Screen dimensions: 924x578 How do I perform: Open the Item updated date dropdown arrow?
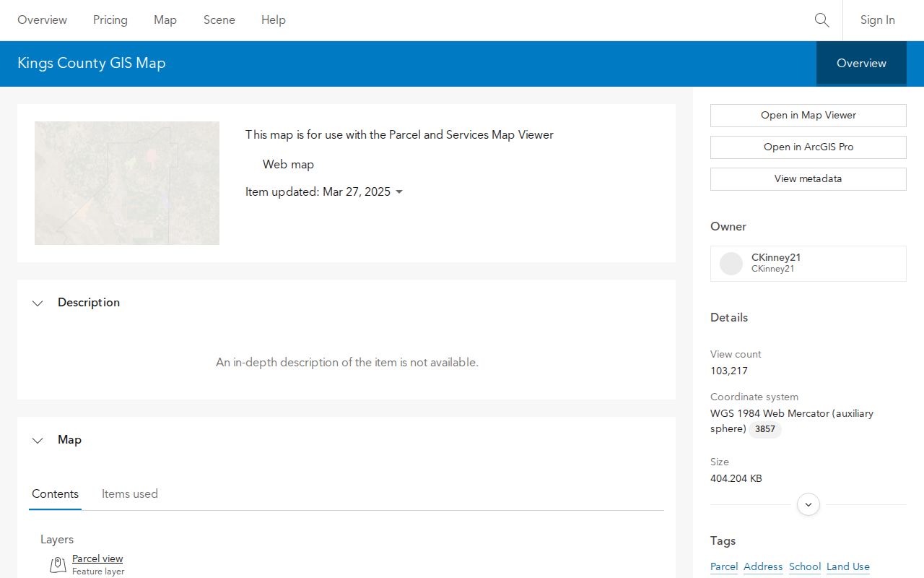tap(399, 192)
